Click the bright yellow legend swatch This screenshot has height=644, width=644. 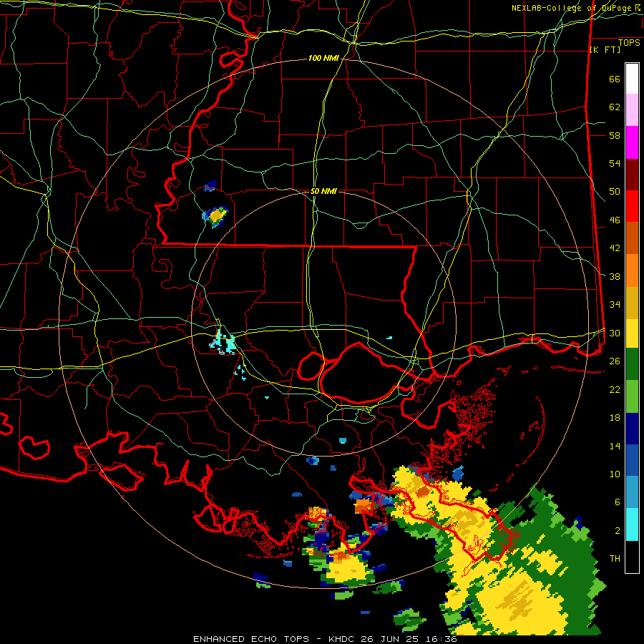click(632, 333)
